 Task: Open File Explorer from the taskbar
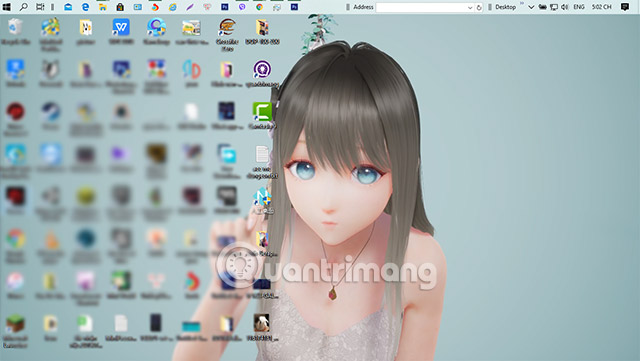(102, 7)
